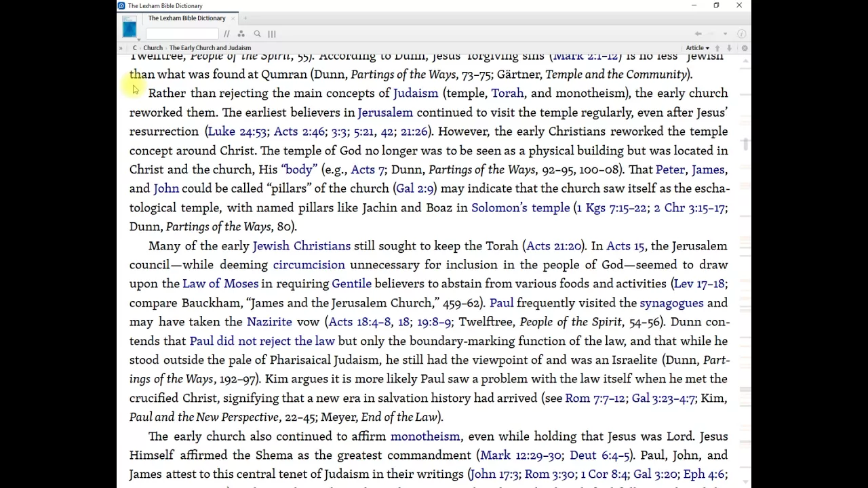The height and width of the screenshot is (488, 868).
Task: Follow the Peter link
Action: pos(670,169)
